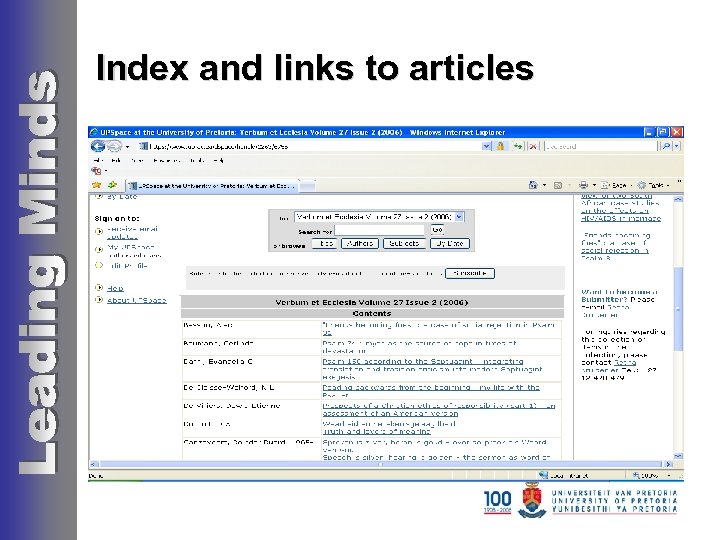The image size is (720, 540).
Task: Open the Receive email updates link
Action: click(132, 233)
